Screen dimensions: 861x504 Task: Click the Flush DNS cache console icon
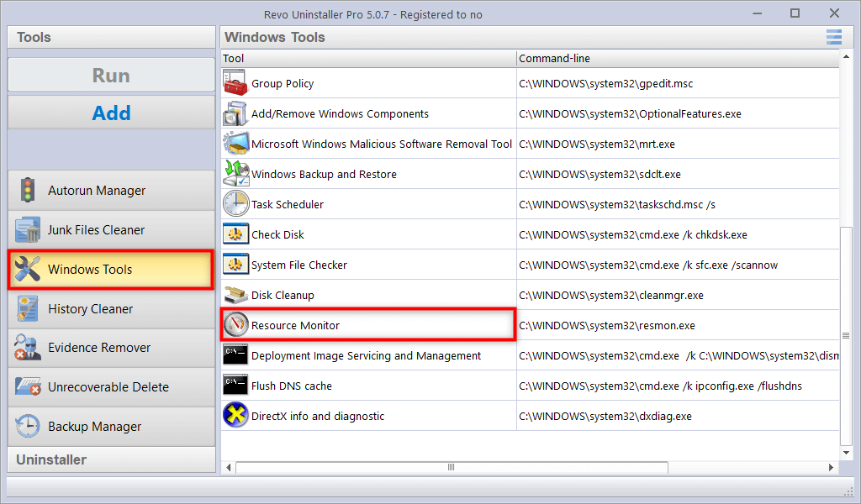(235, 385)
